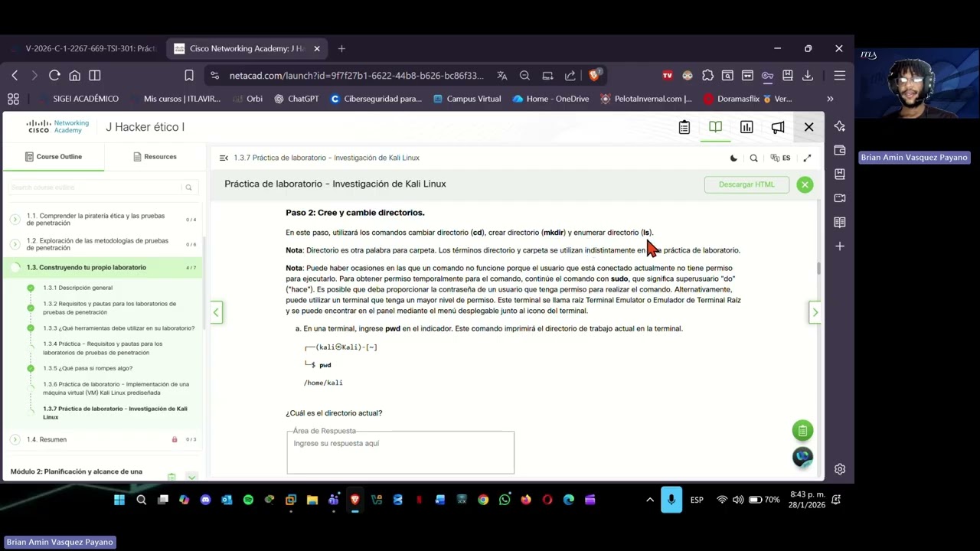Click the translate page icon in address bar

[x=502, y=76]
